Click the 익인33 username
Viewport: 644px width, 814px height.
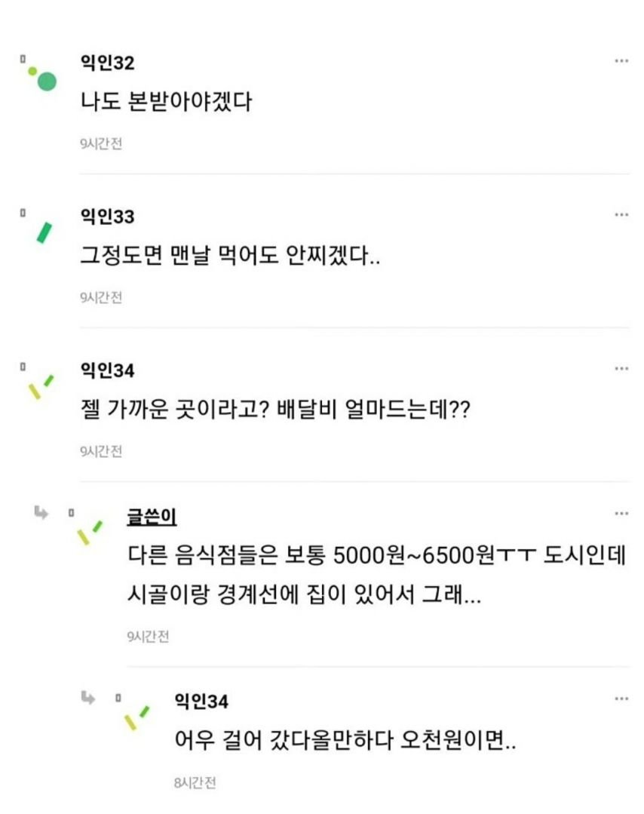pyautogui.click(x=107, y=217)
